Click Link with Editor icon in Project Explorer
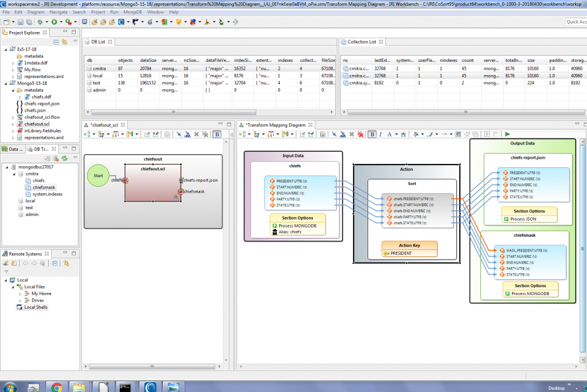This screenshot has height=392, width=587. (x=64, y=42)
